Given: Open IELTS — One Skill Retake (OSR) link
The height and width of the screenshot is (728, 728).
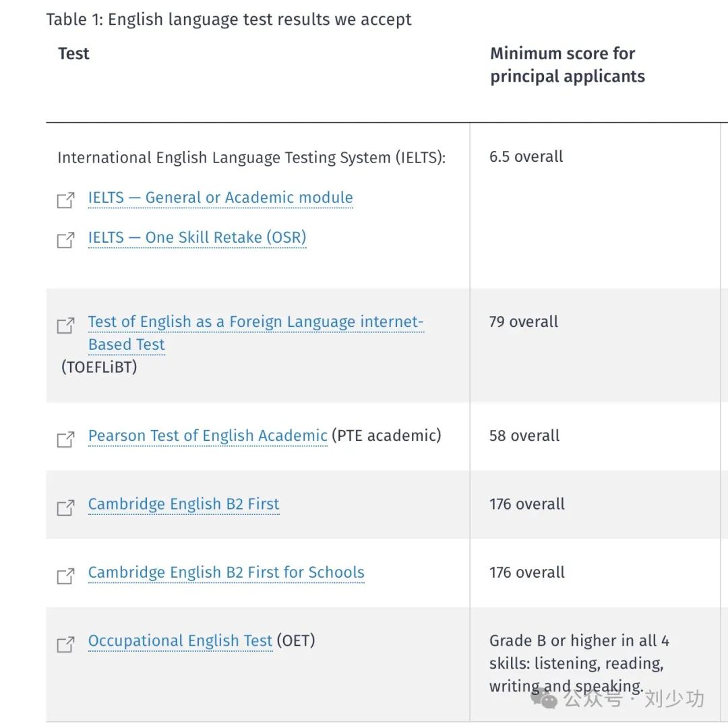Looking at the screenshot, I should (197, 237).
